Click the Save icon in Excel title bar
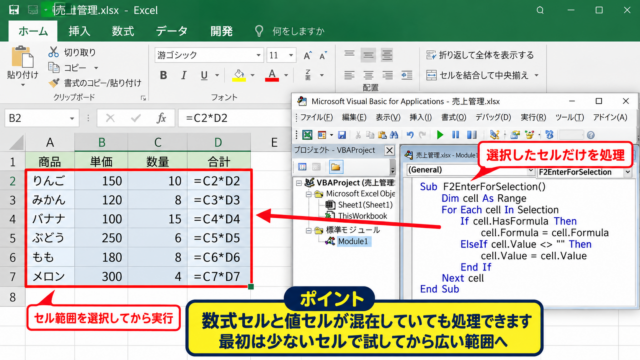Screen dimensions: 640x360 pyautogui.click(x=14, y=10)
